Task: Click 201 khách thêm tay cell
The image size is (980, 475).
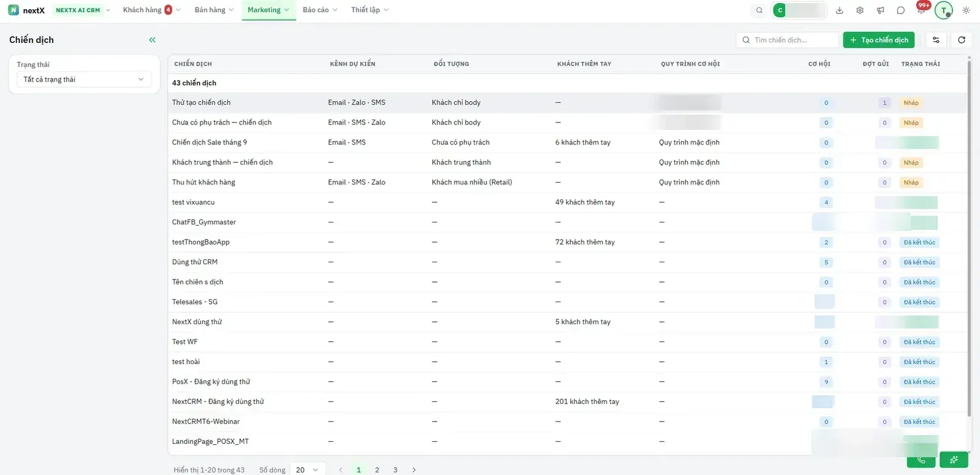Action: click(587, 401)
